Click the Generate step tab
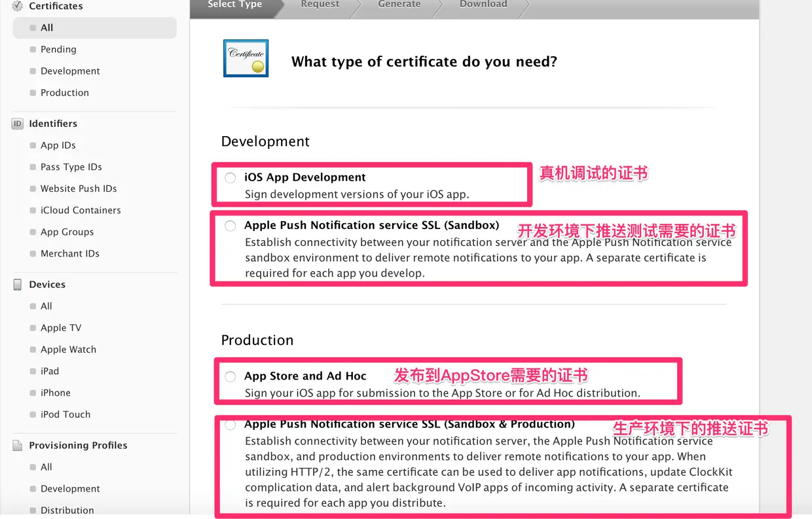Image resolution: width=812 pixels, height=519 pixels. [x=399, y=5]
